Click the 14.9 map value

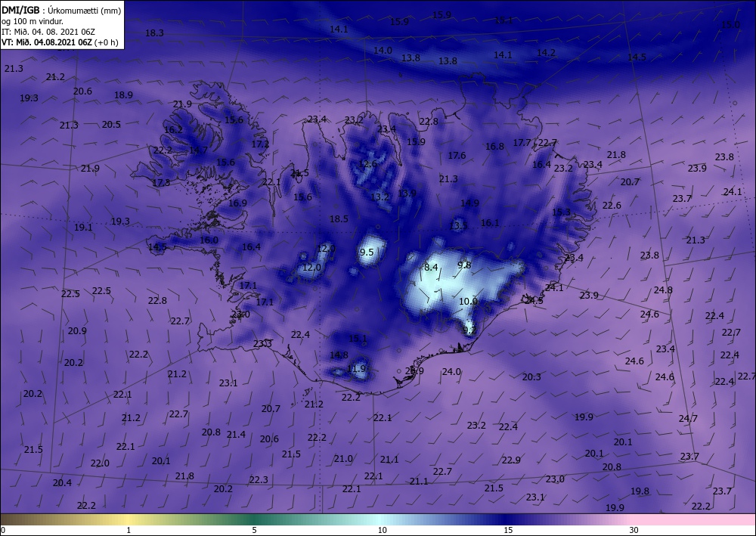469,203
